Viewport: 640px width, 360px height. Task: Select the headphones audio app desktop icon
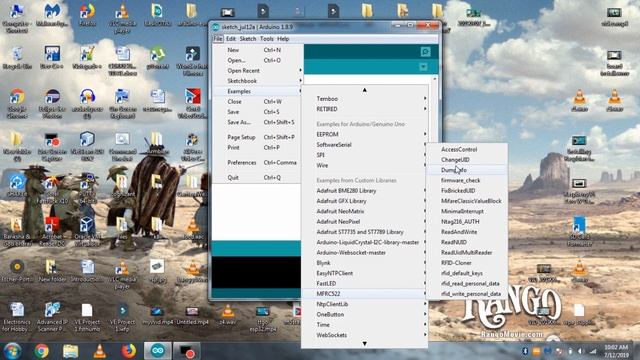87,104
